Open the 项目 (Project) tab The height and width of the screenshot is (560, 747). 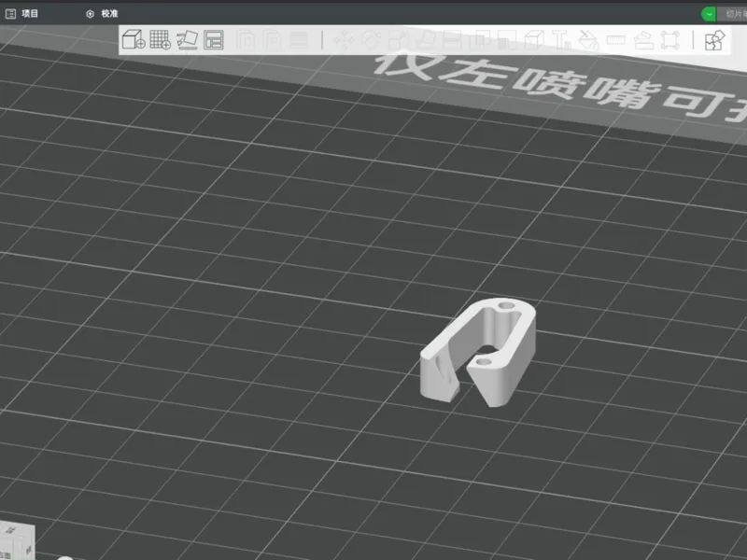pos(21,14)
